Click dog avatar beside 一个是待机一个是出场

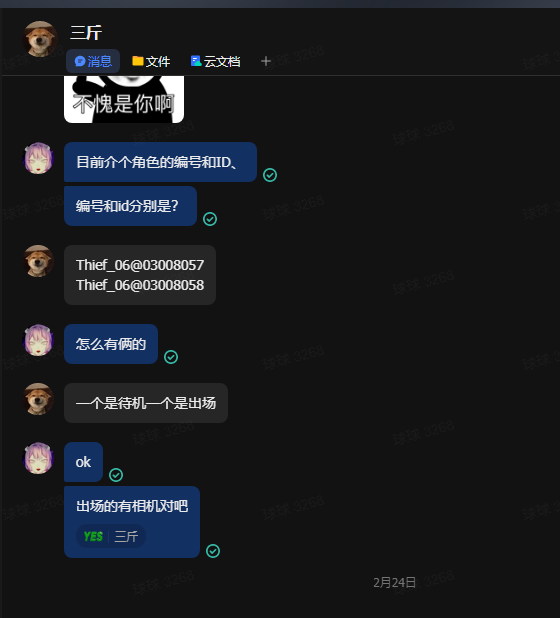coord(38,399)
